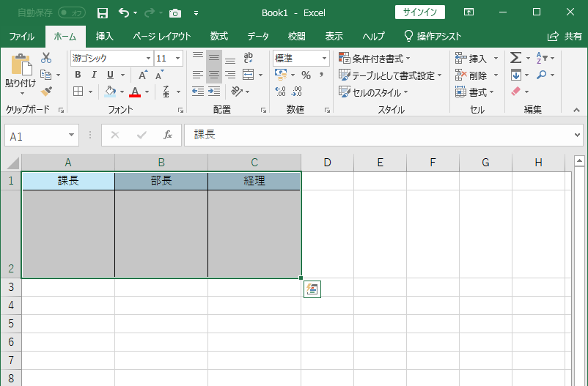Click the Wrap Text icon

click(x=248, y=58)
